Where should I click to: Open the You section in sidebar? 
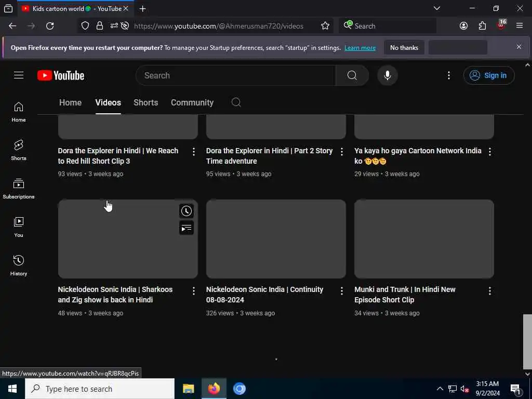click(x=19, y=227)
